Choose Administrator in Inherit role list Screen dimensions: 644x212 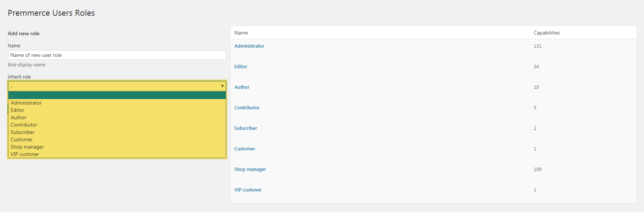click(117, 103)
